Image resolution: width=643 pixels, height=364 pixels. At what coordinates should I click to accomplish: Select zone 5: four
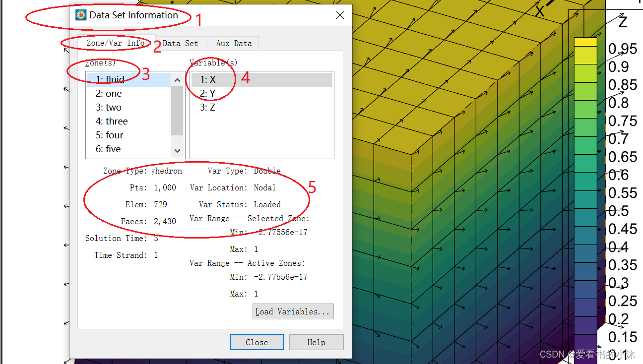pos(109,135)
